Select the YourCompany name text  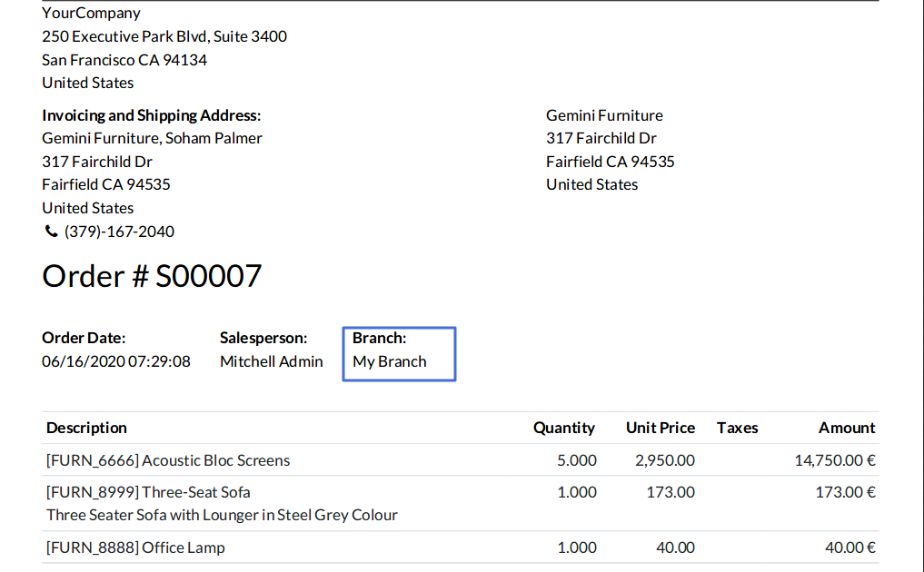[91, 13]
